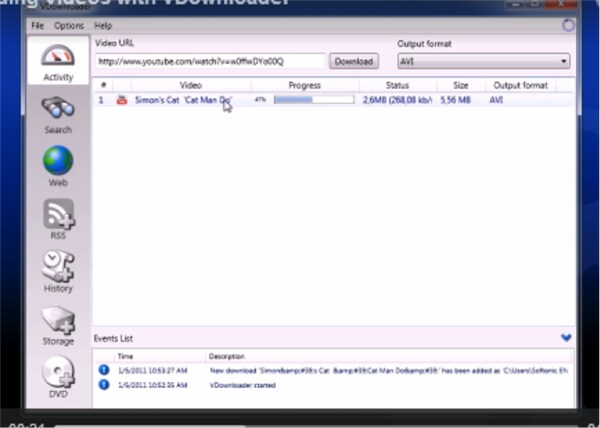Sort by the Size column header

pyautogui.click(x=461, y=85)
